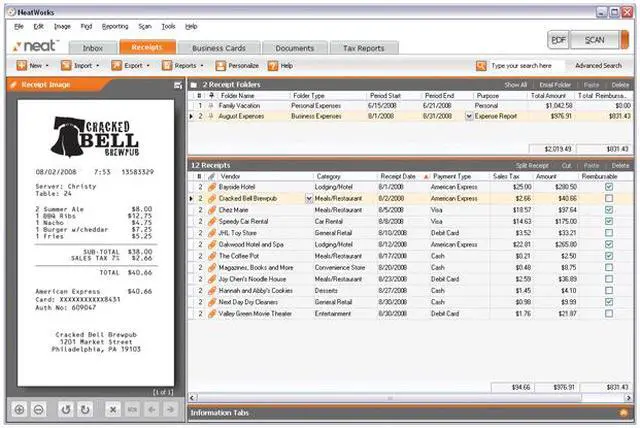Uncheck Reimbursable for Oakwood Hotel and Spa

[609, 244]
